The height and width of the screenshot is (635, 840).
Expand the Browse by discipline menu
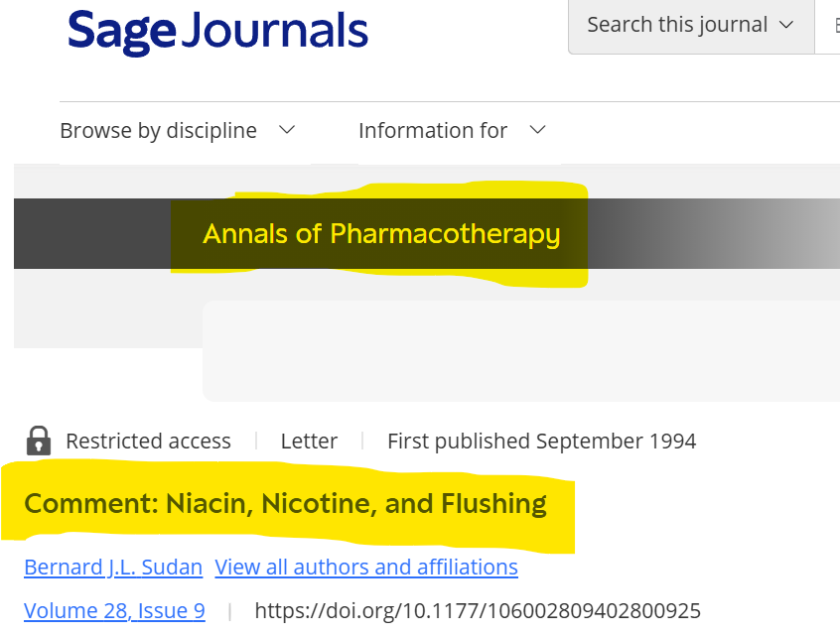[x=178, y=131]
